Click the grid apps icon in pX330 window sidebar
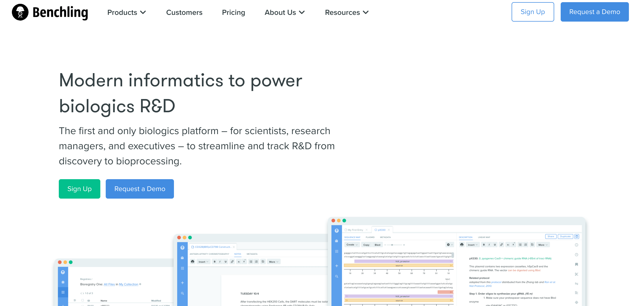 pos(337,251)
